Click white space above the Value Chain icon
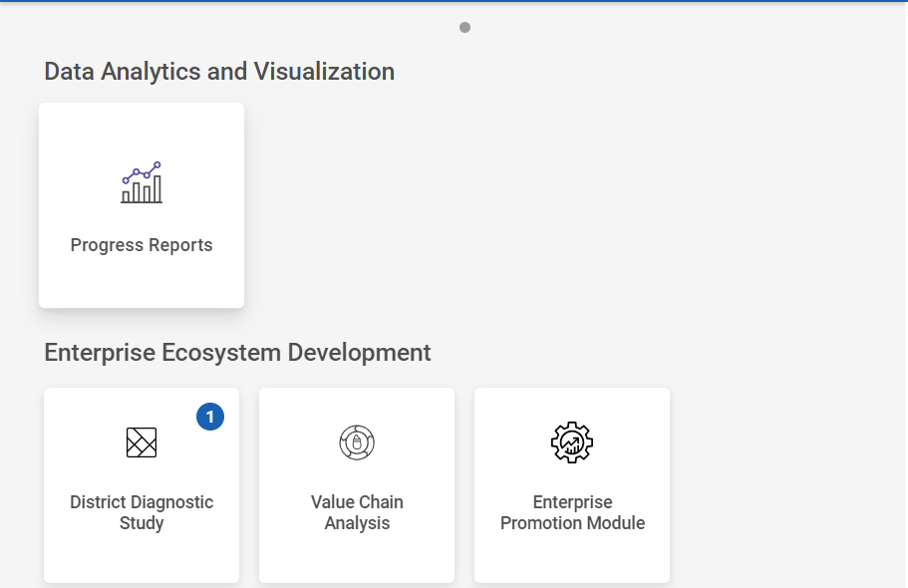 tap(357, 405)
